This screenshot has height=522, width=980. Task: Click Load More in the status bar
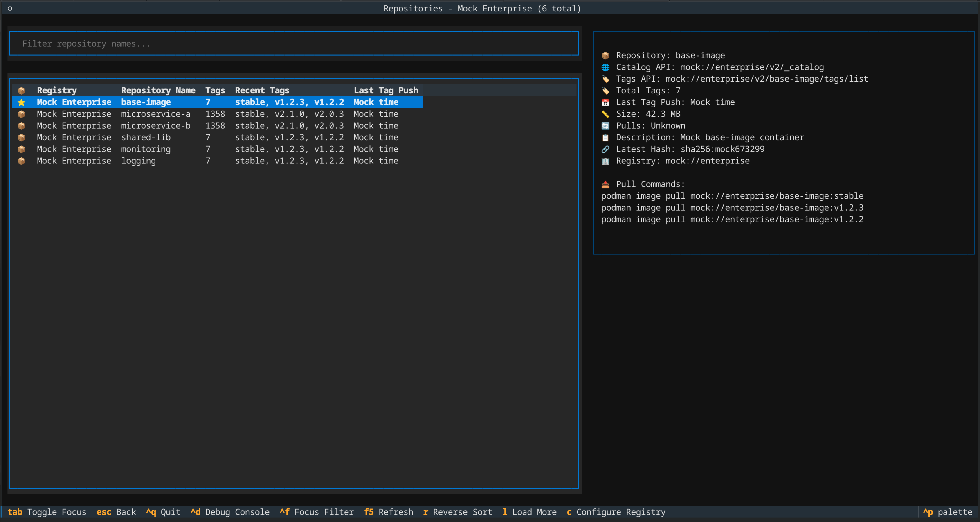[x=529, y=512]
